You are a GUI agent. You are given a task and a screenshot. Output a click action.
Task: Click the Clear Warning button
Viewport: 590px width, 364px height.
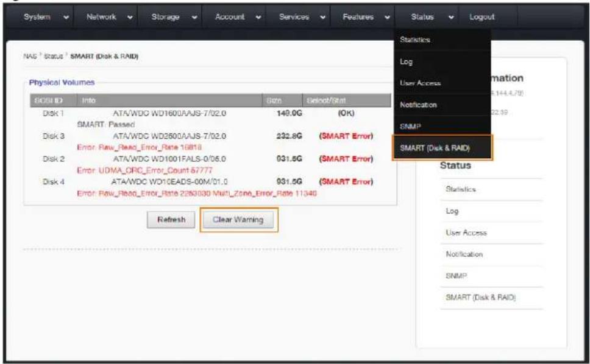(x=238, y=220)
